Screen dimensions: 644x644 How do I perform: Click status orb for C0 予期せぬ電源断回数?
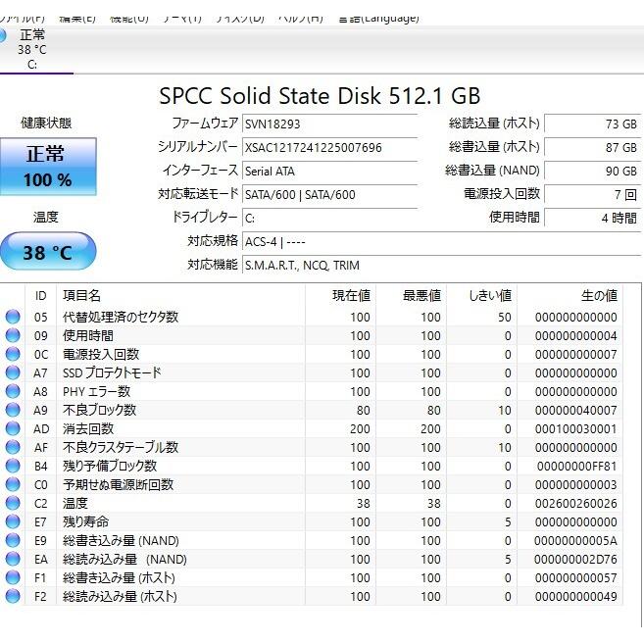tap(13, 484)
